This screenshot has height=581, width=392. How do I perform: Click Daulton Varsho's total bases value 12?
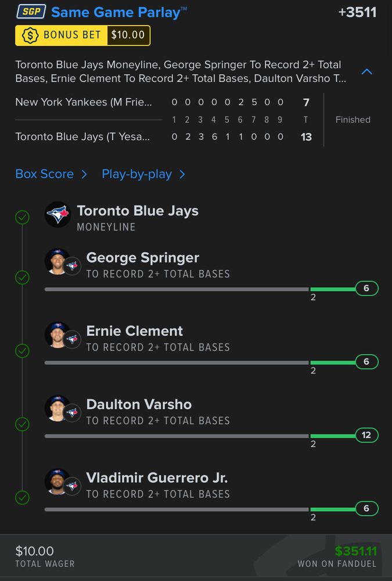[x=366, y=435]
